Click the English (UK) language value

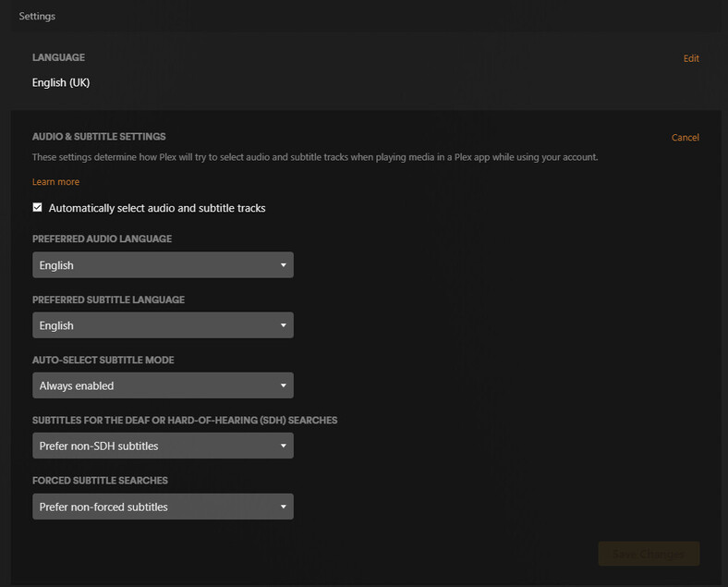point(61,82)
